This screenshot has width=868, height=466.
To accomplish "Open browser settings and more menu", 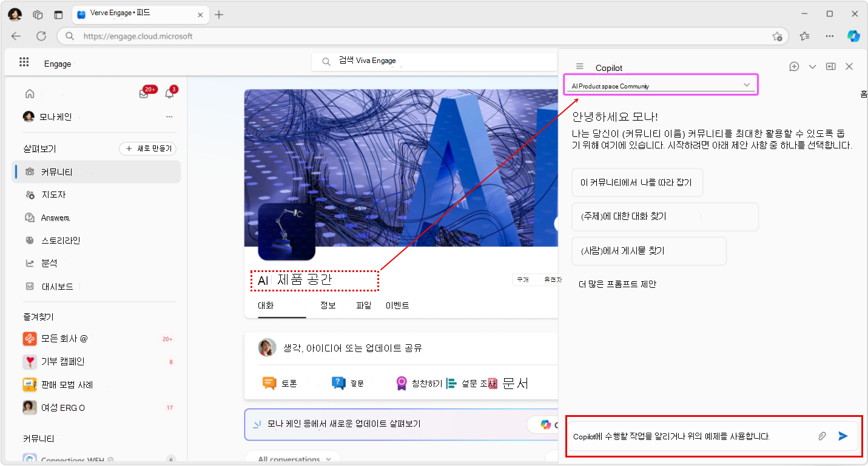I will pyautogui.click(x=830, y=36).
